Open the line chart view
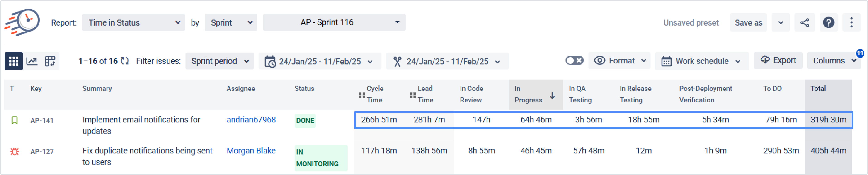Screen dimensions: 868x175 pos(32,61)
